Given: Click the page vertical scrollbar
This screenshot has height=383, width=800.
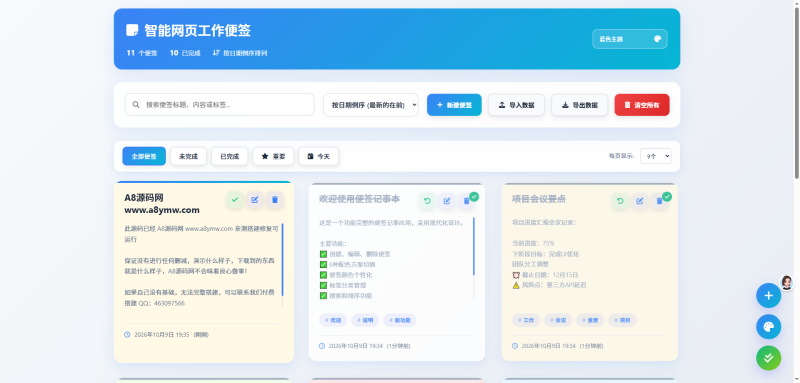Looking at the screenshot, I should point(796,92).
